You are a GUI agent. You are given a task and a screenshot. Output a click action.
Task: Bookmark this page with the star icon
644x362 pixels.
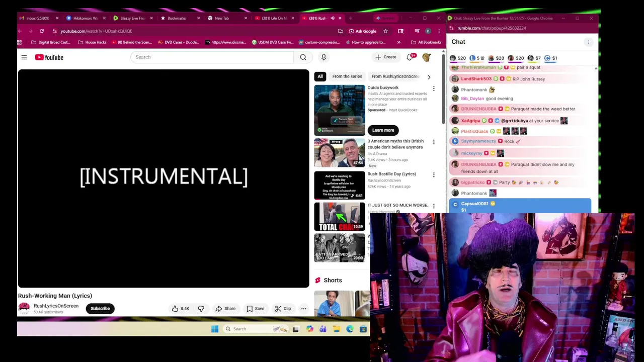[385, 31]
